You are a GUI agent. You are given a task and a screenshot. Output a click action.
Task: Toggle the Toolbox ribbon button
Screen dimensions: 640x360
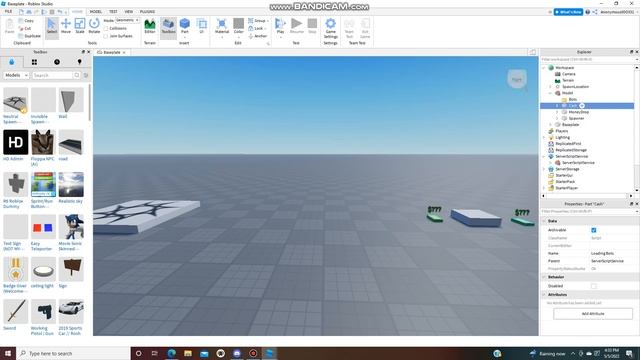[x=168, y=27]
